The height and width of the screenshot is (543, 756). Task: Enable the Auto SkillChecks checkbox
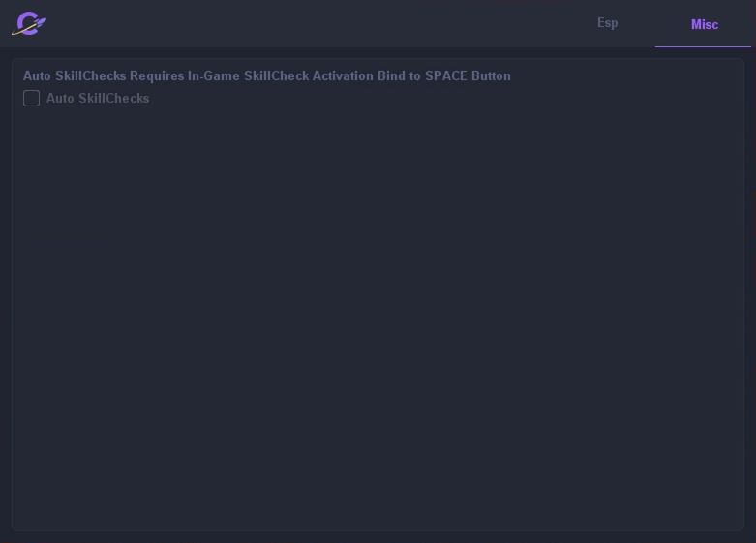(x=32, y=99)
